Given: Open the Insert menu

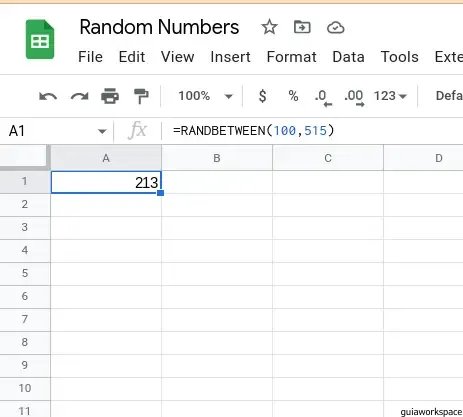Looking at the screenshot, I should pos(230,57).
